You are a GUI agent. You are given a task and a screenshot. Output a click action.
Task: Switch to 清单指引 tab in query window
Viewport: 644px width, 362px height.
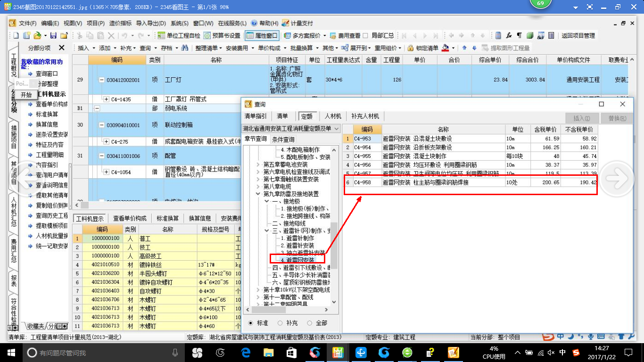[256, 116]
